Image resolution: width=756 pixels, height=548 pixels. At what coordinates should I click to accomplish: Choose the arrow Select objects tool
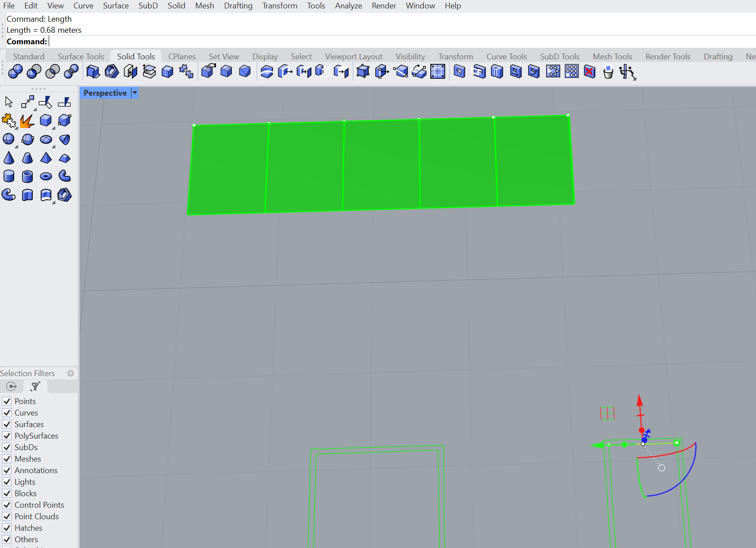click(x=8, y=102)
